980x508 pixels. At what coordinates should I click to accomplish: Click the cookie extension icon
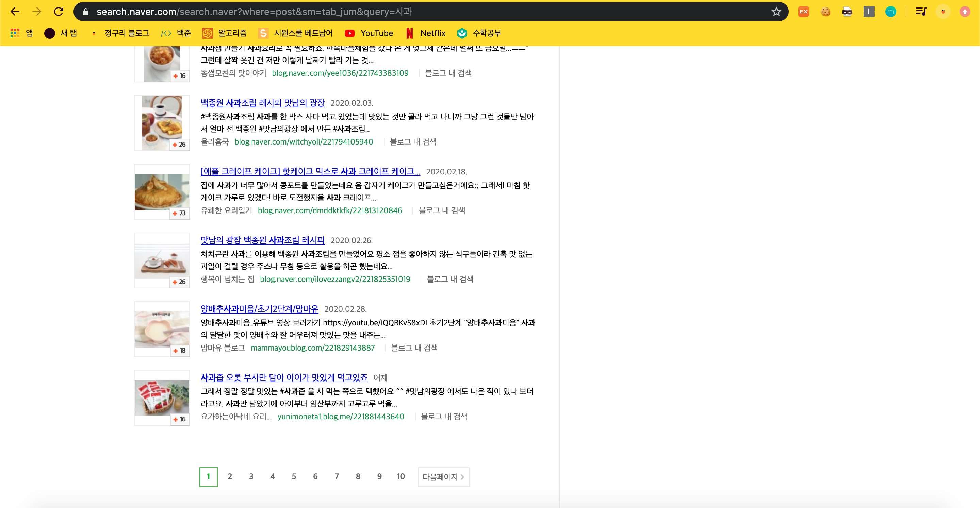click(x=825, y=12)
